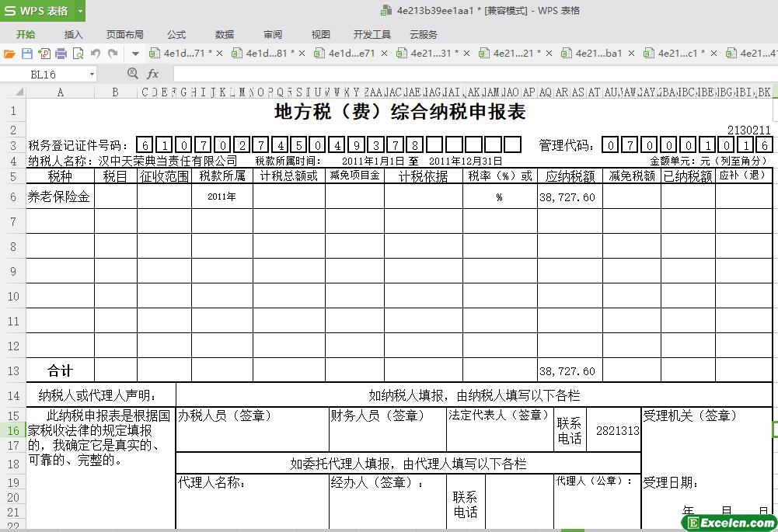Undo the last action
778x532 pixels.
[x=96, y=54]
